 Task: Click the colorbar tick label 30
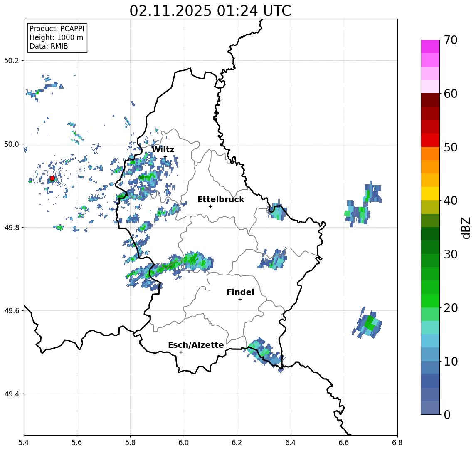pos(451,254)
